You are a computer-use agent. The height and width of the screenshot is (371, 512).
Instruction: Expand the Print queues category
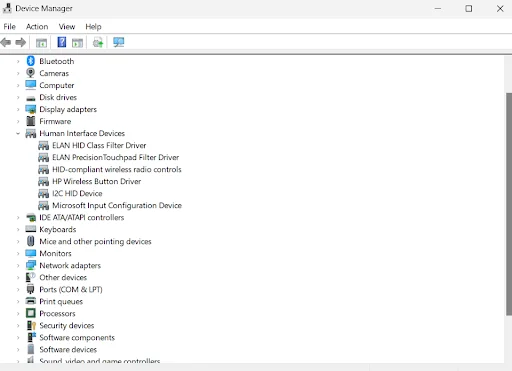(18, 301)
